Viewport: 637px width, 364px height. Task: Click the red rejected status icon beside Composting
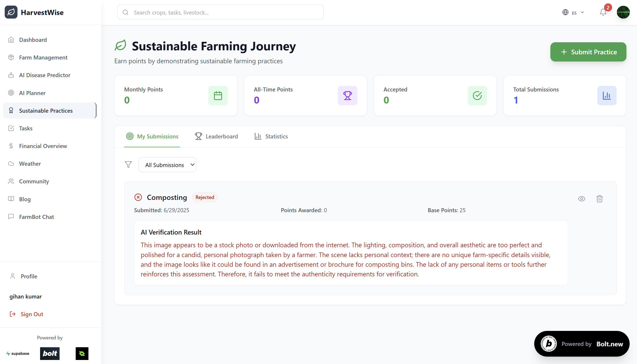[x=138, y=197]
